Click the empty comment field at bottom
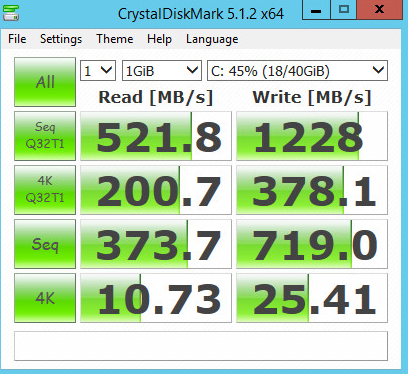The width and height of the screenshot is (408, 374). (x=201, y=346)
